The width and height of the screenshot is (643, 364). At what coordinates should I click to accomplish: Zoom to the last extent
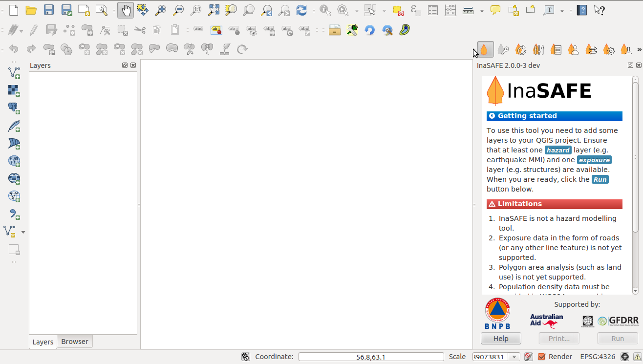click(x=266, y=10)
